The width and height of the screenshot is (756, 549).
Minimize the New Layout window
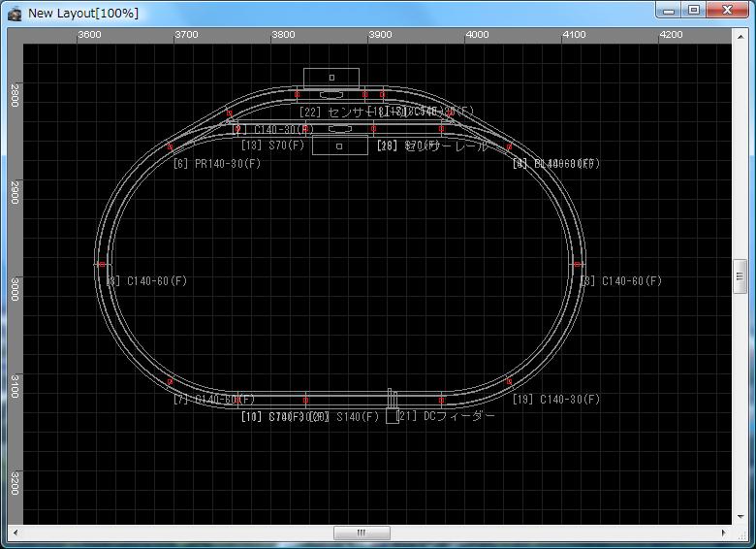668,10
